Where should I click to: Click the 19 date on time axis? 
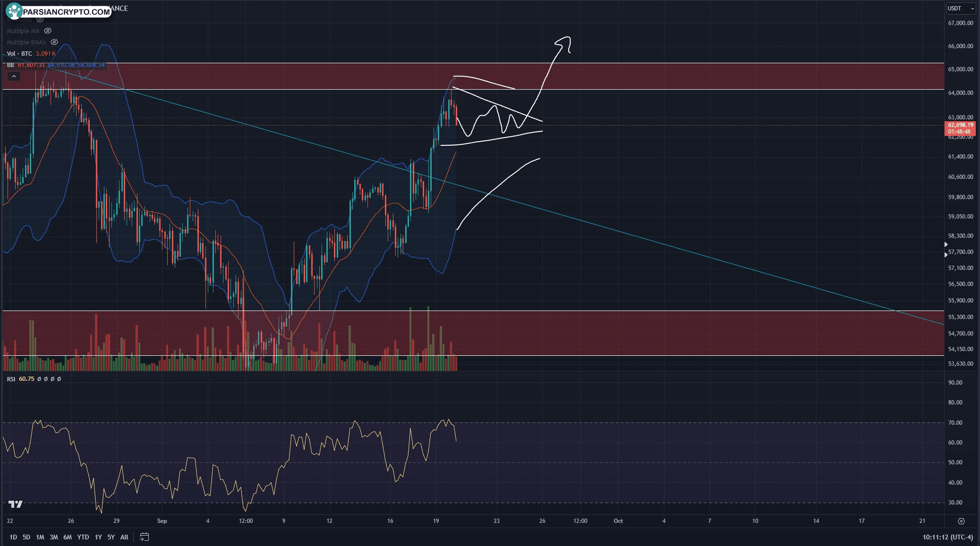[436, 521]
